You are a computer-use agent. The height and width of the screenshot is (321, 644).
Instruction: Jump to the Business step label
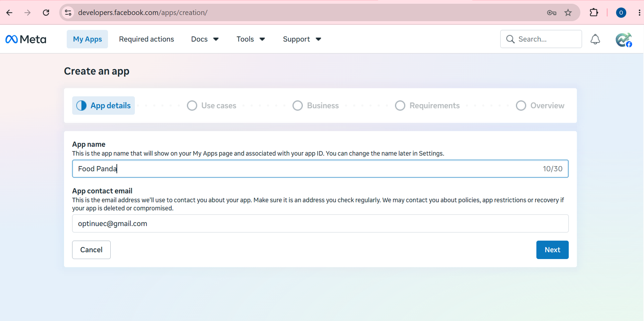[323, 105]
